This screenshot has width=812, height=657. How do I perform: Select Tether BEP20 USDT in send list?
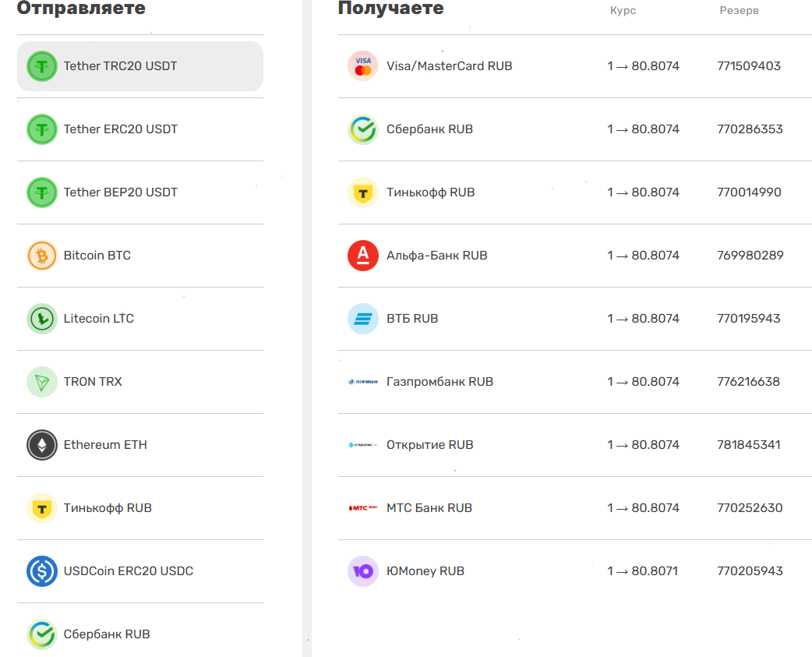(x=121, y=193)
